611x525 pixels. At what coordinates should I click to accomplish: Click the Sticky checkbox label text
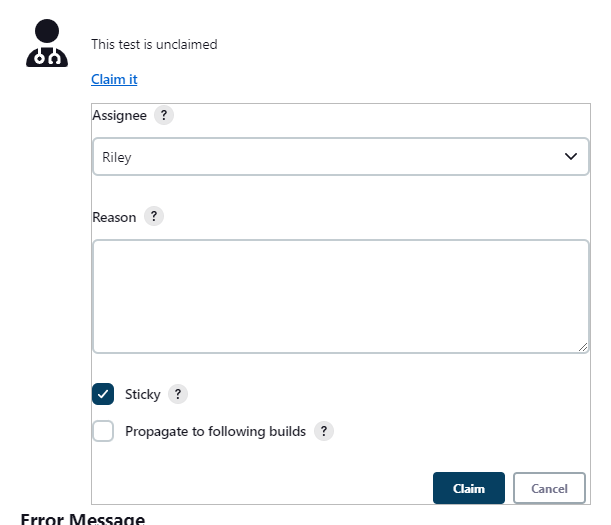[x=143, y=394]
